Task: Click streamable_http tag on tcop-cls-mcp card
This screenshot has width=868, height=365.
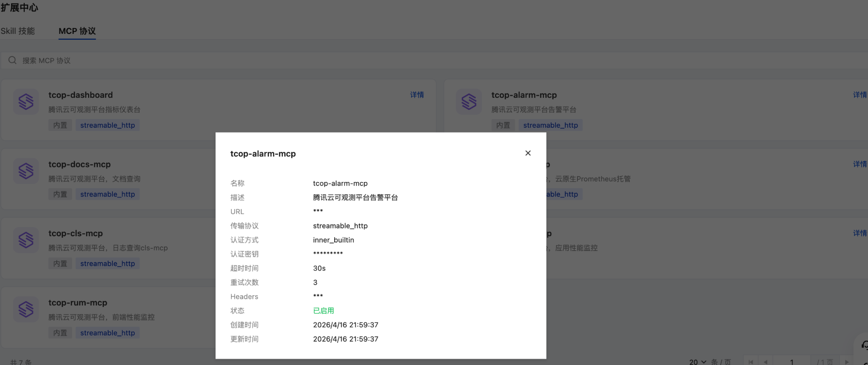Action: [x=108, y=263]
